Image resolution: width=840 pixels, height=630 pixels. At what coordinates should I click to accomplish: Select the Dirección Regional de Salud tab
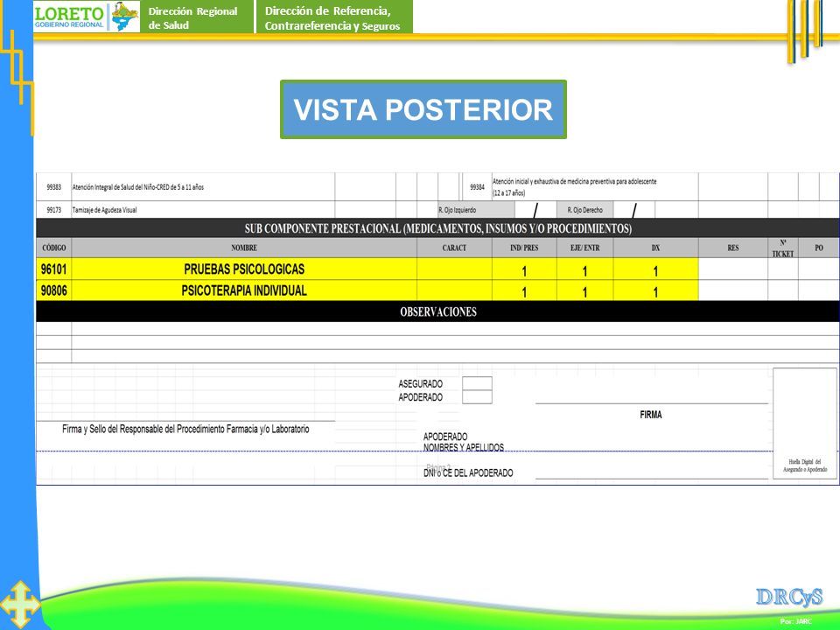[197, 17]
